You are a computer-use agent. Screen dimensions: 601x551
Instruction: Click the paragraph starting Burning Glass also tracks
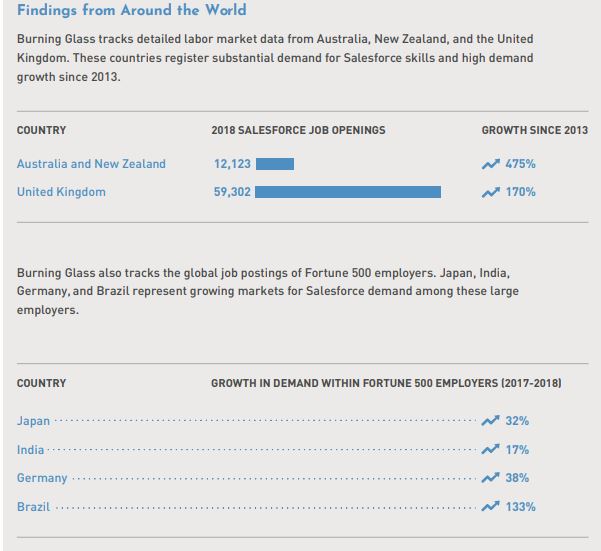(268, 291)
